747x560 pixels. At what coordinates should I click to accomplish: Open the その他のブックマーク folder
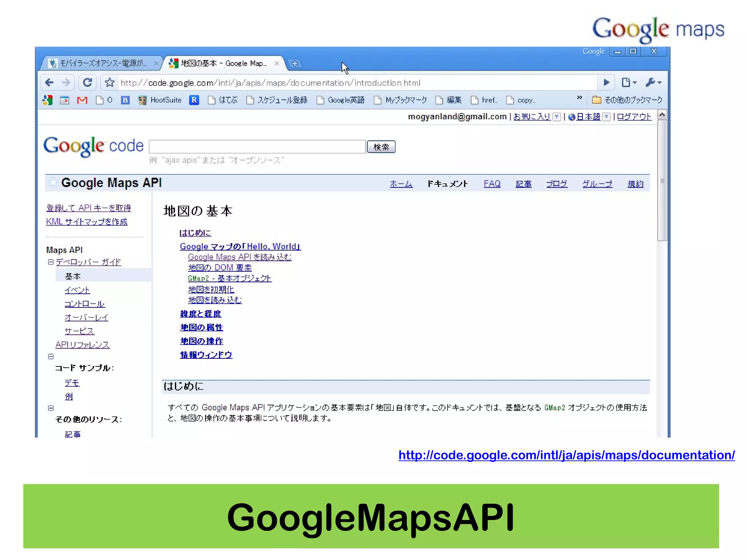pos(627,100)
